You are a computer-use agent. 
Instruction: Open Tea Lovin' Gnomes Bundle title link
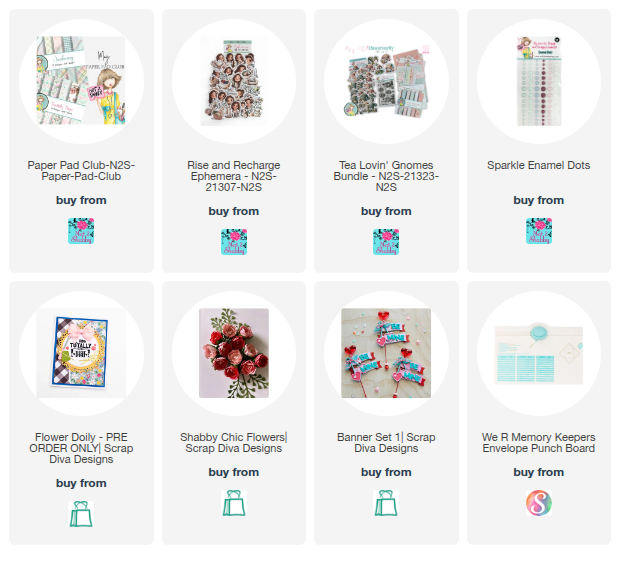[x=386, y=176]
